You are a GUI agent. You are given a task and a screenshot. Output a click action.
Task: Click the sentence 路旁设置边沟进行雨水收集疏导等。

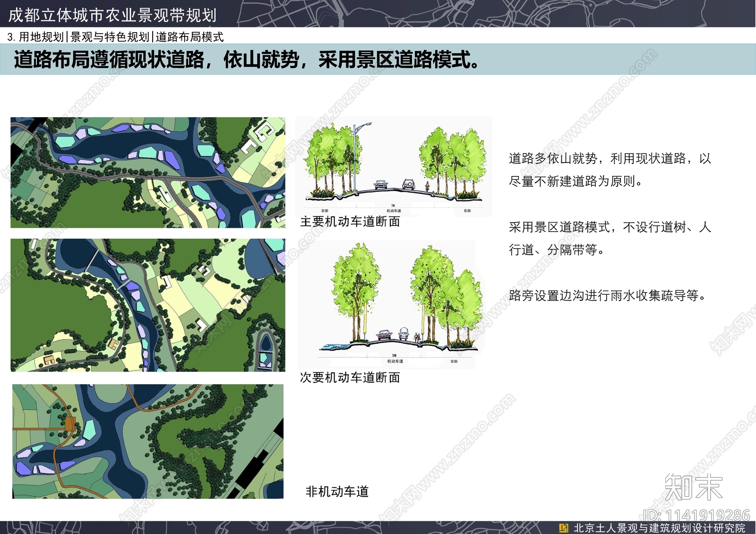coord(608,296)
